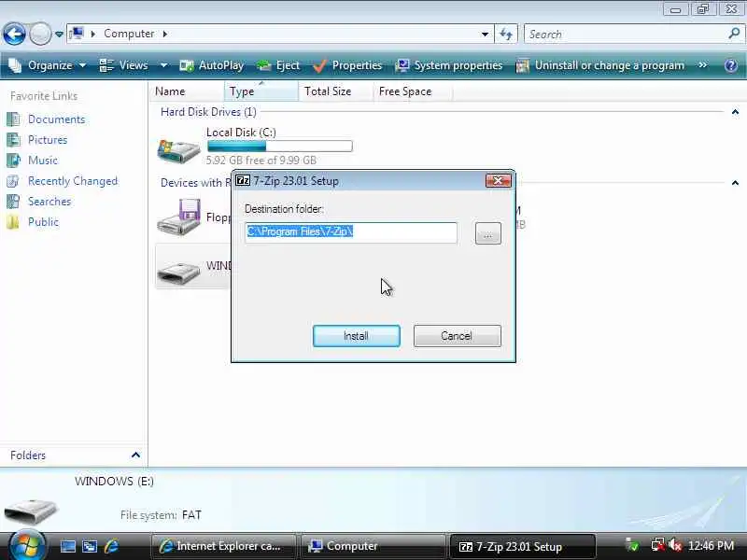
Task: Click the network status tray icon
Action: click(x=658, y=545)
